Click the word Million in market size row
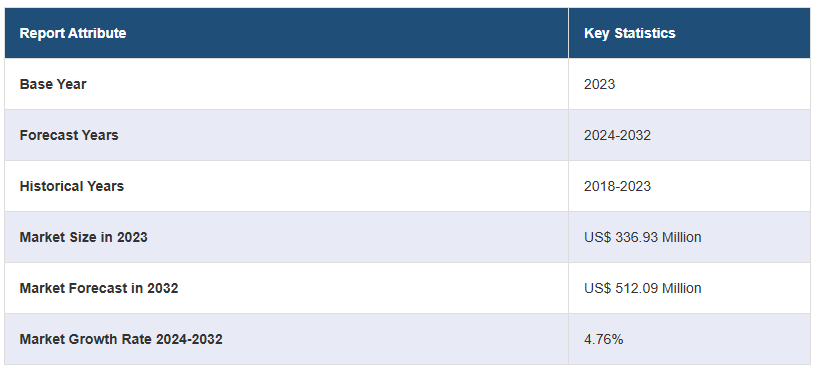Screen dimensions: 818x368 click(681, 238)
